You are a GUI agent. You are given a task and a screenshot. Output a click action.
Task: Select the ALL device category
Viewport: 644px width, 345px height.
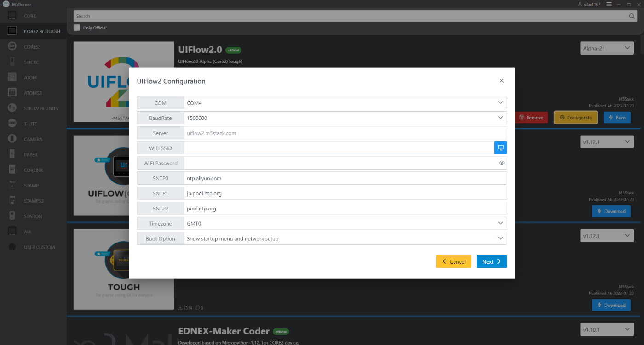pyautogui.click(x=11, y=231)
